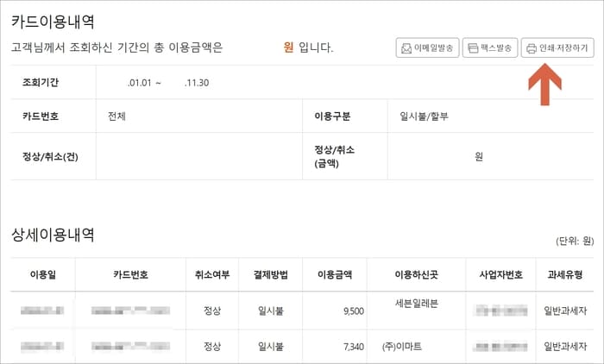Click the 과세유형 column header
The width and height of the screenshot is (604, 364).
pyautogui.click(x=565, y=274)
